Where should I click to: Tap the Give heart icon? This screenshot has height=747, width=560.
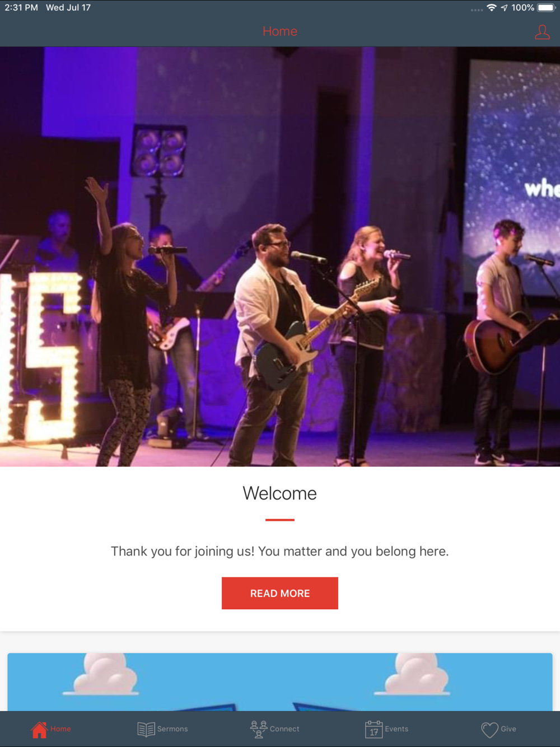pos(489,730)
